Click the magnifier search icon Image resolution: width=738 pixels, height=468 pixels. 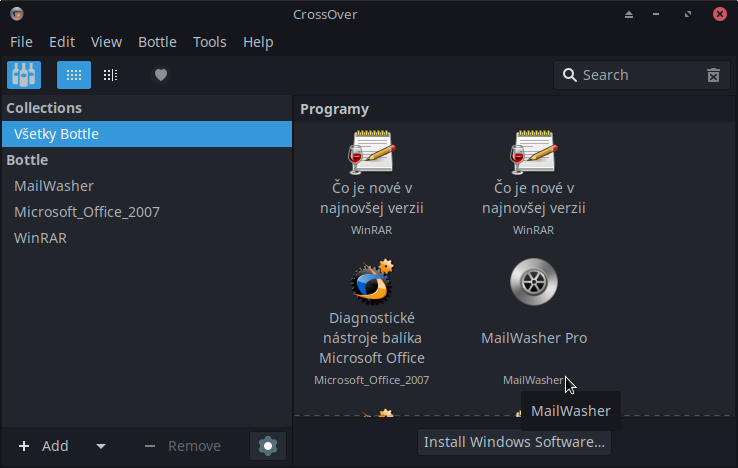tap(570, 75)
